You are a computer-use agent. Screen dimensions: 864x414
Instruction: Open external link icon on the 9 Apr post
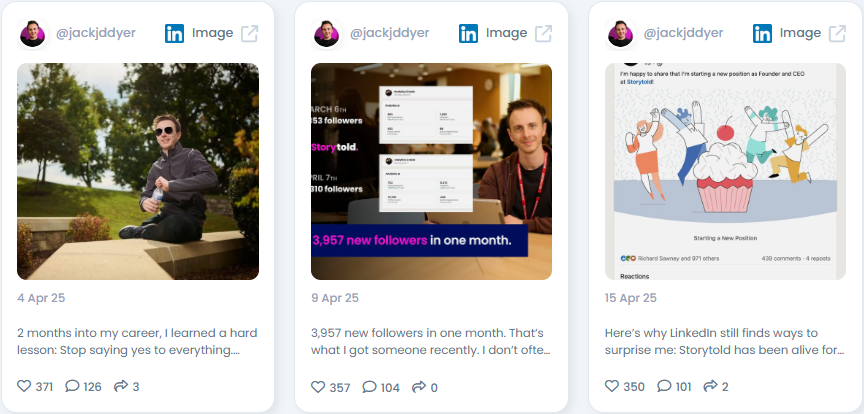pyautogui.click(x=543, y=34)
